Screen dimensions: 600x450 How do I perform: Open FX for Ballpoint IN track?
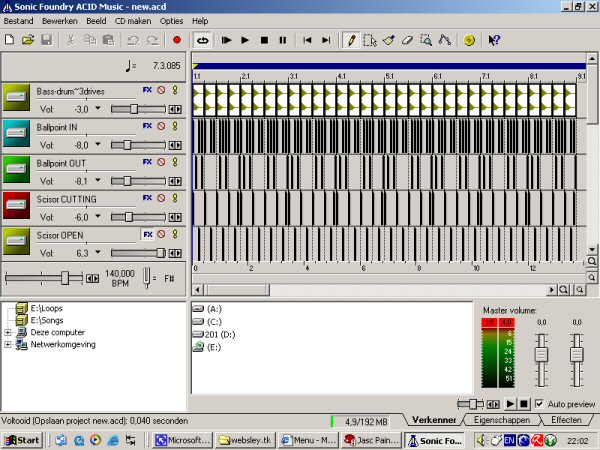coord(147,126)
